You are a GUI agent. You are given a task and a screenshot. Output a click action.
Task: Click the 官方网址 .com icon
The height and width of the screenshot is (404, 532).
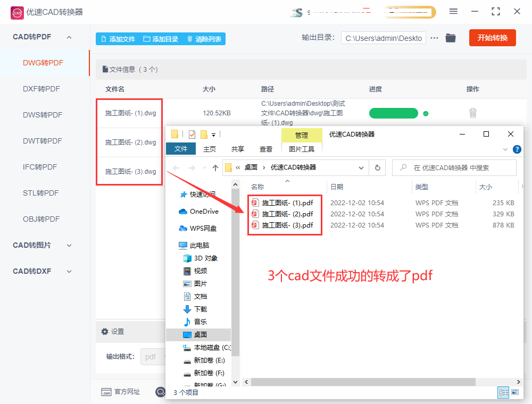tap(106, 392)
